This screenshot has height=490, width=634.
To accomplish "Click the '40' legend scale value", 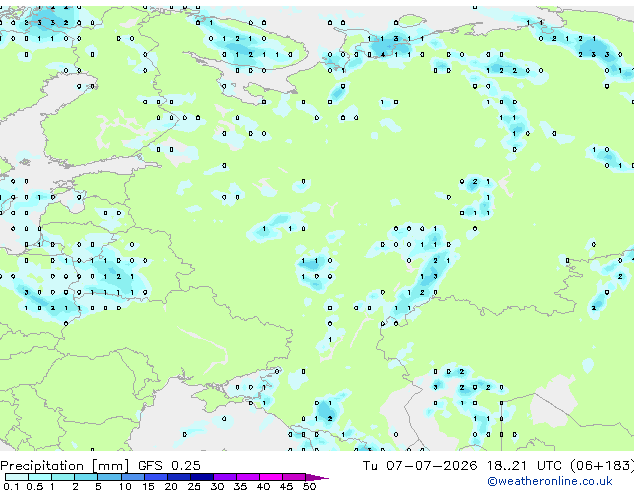I will point(263,486).
